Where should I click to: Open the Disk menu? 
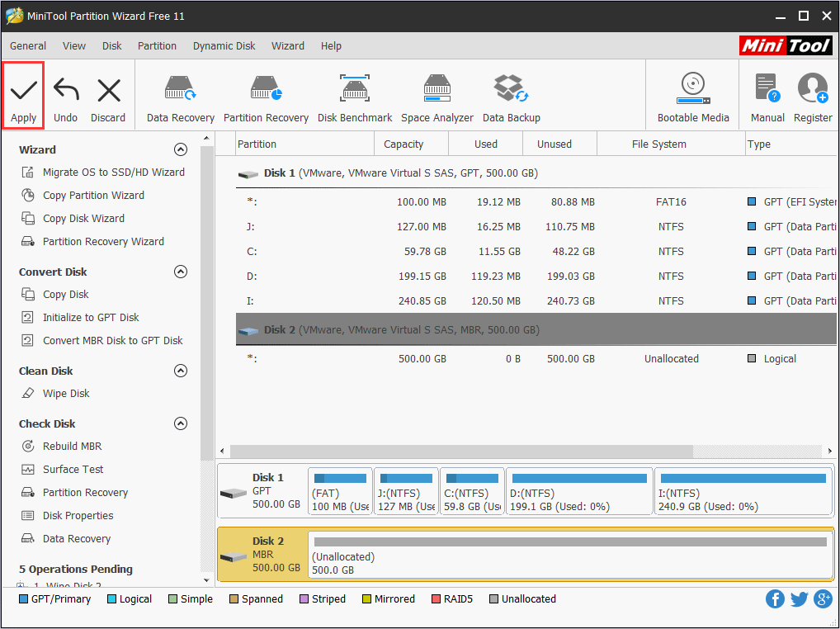click(112, 46)
